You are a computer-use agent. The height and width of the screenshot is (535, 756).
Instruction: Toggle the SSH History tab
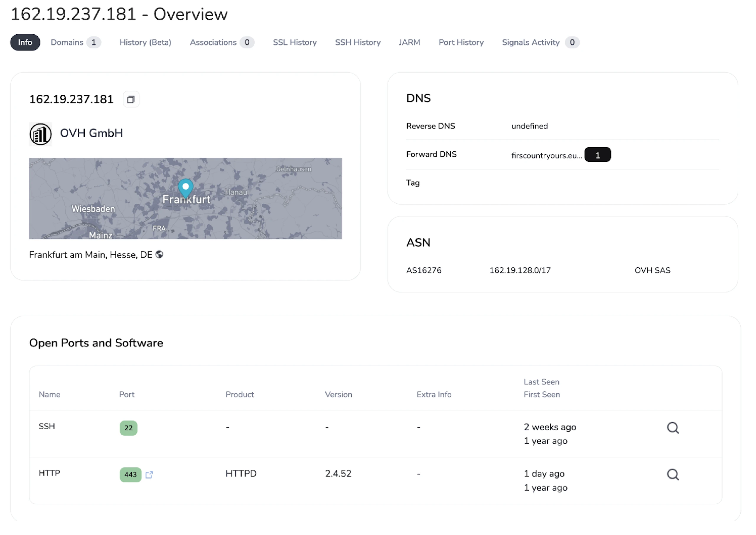(357, 42)
